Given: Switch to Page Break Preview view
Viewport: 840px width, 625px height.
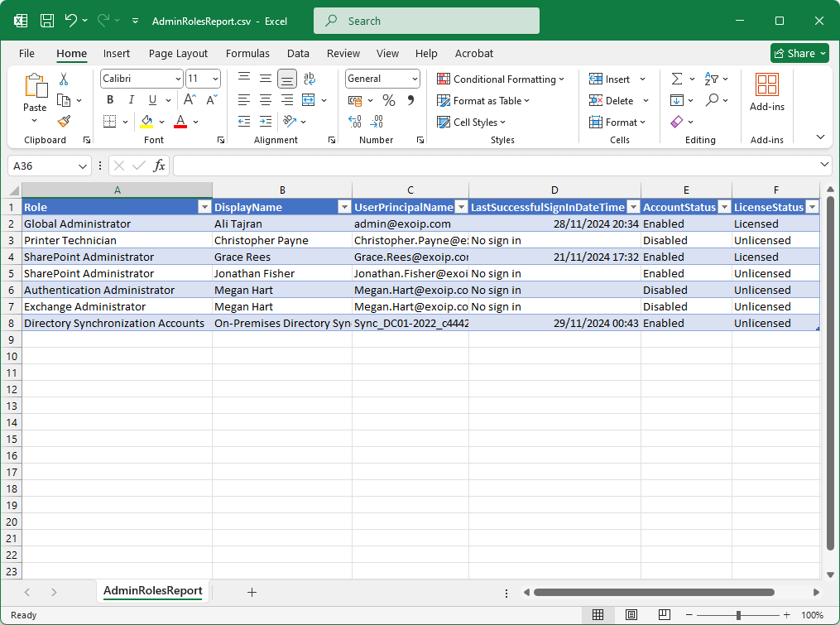Looking at the screenshot, I should point(663,615).
